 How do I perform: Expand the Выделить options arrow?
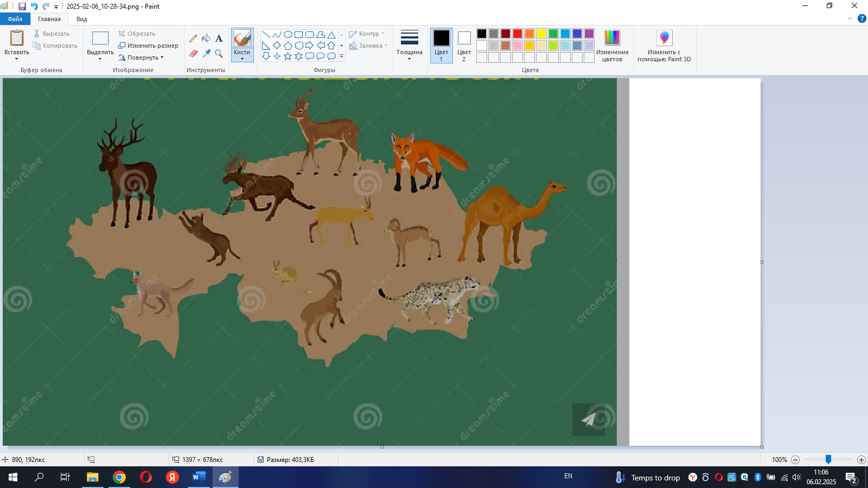[x=100, y=59]
